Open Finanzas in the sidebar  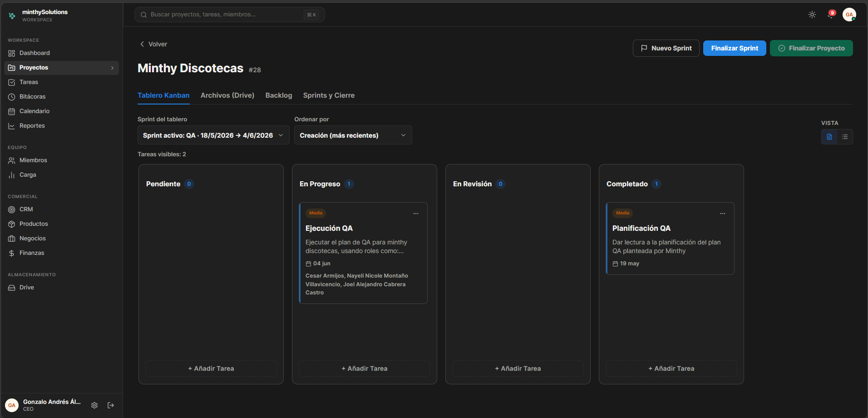point(61,253)
